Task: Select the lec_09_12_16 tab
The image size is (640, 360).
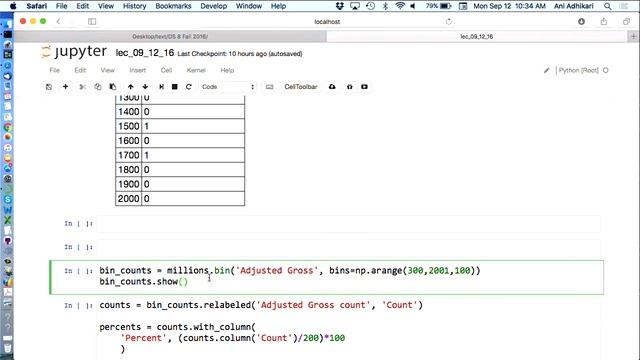Action: [x=477, y=36]
